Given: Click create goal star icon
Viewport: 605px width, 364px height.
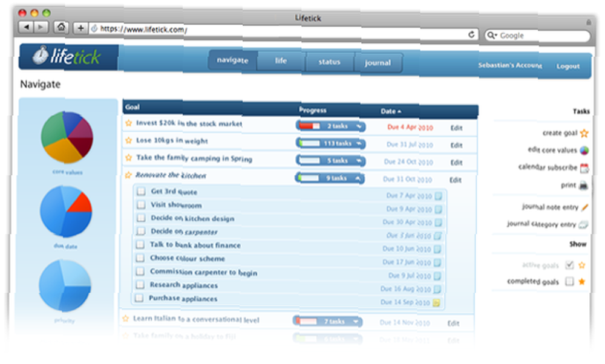Looking at the screenshot, I should [584, 134].
